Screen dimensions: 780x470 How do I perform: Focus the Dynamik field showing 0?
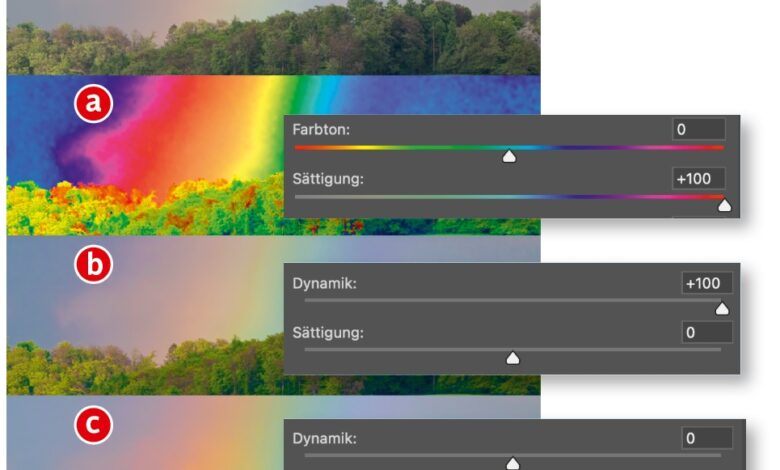coord(706,438)
